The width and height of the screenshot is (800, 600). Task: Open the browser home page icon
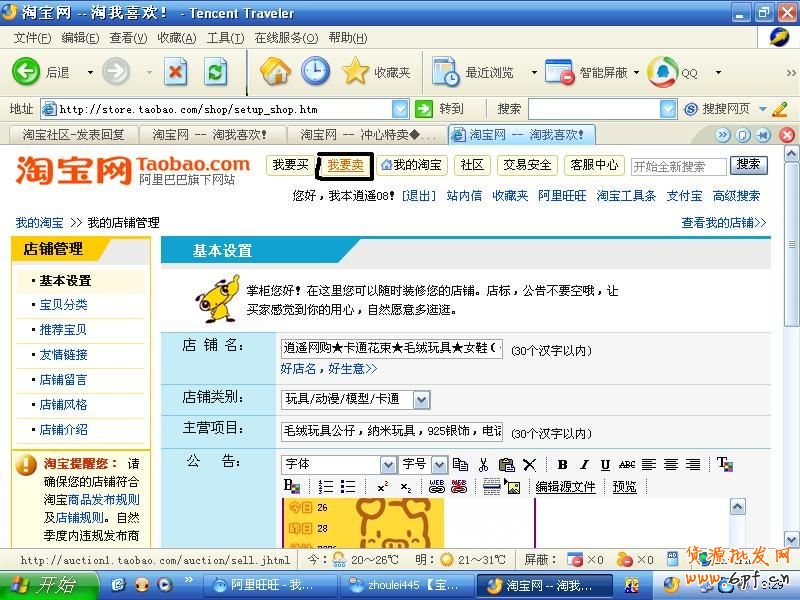pos(275,71)
